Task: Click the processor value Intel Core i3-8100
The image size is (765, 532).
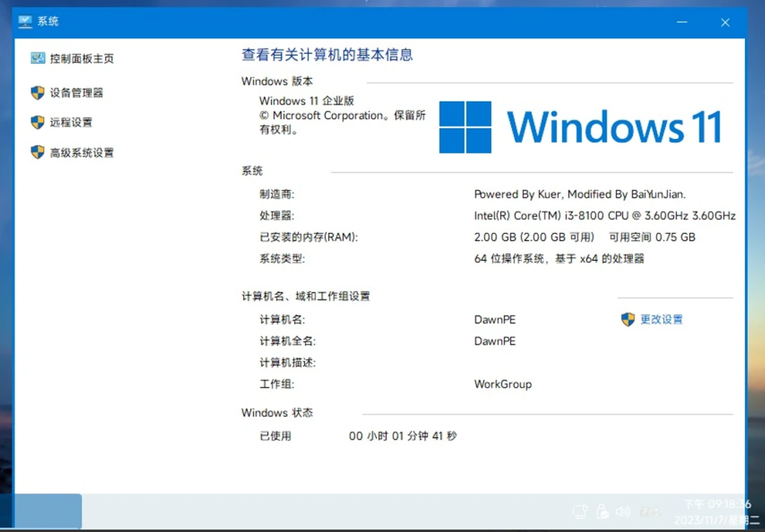Action: pyautogui.click(x=605, y=216)
